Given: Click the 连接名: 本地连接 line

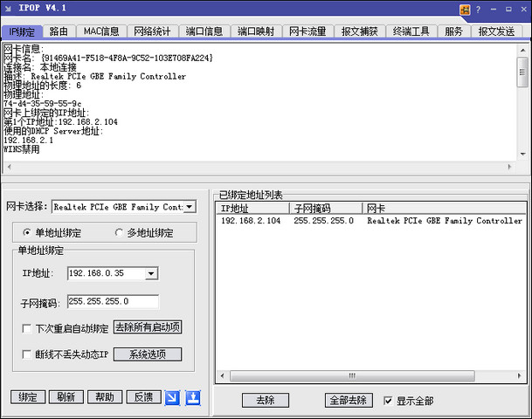Looking at the screenshot, I should (x=40, y=67).
